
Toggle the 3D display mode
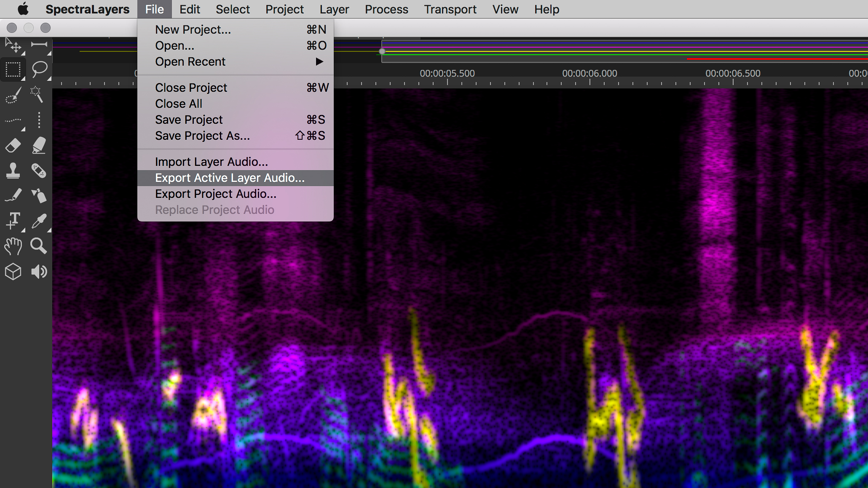[13, 272]
